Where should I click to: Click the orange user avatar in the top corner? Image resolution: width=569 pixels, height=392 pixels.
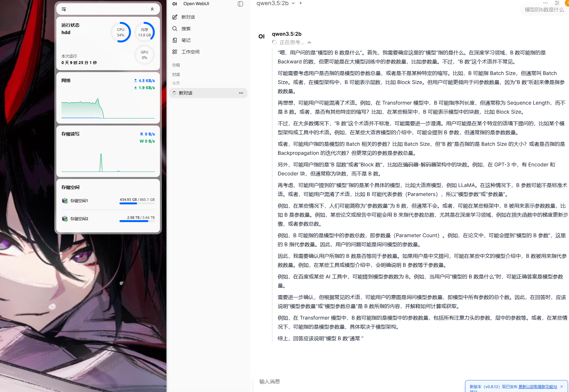coord(567,3)
